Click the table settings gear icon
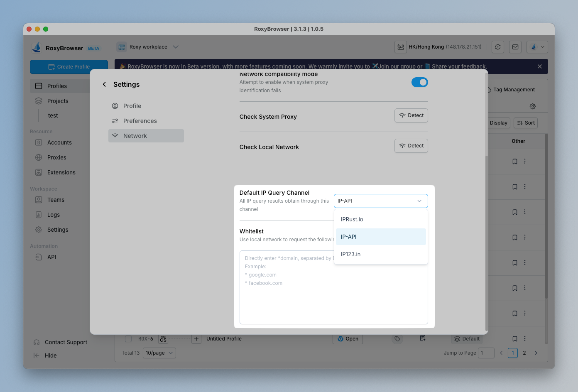Image resolution: width=578 pixels, height=392 pixels. pos(533,106)
